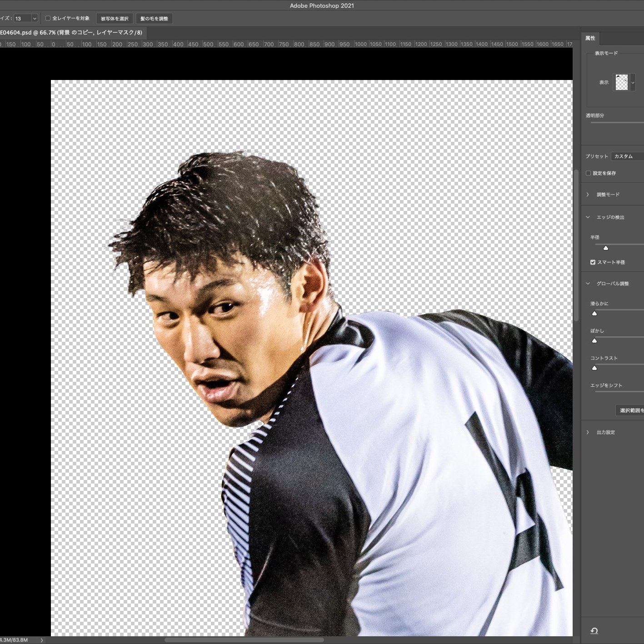Check the 設定を保存 checkbox

click(x=588, y=173)
